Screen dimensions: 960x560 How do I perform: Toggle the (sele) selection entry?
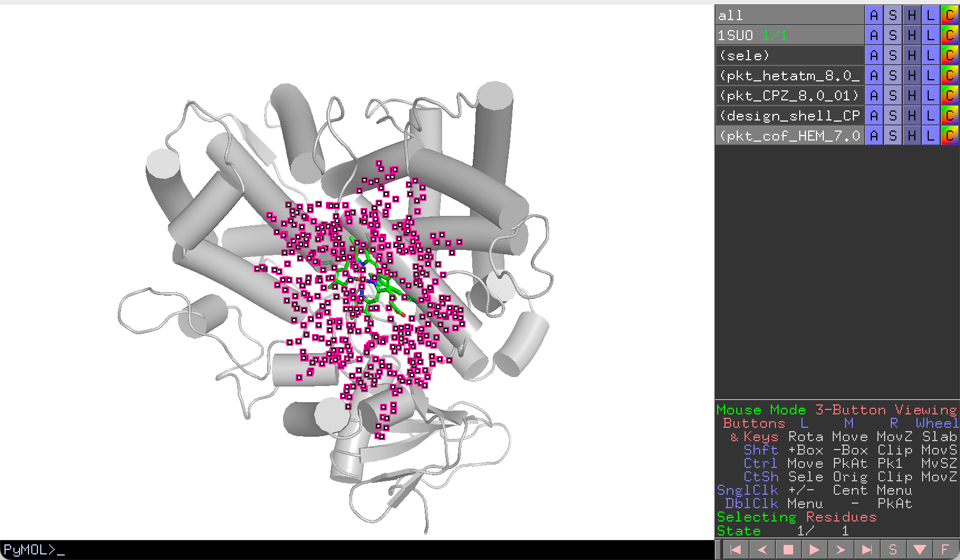click(790, 55)
